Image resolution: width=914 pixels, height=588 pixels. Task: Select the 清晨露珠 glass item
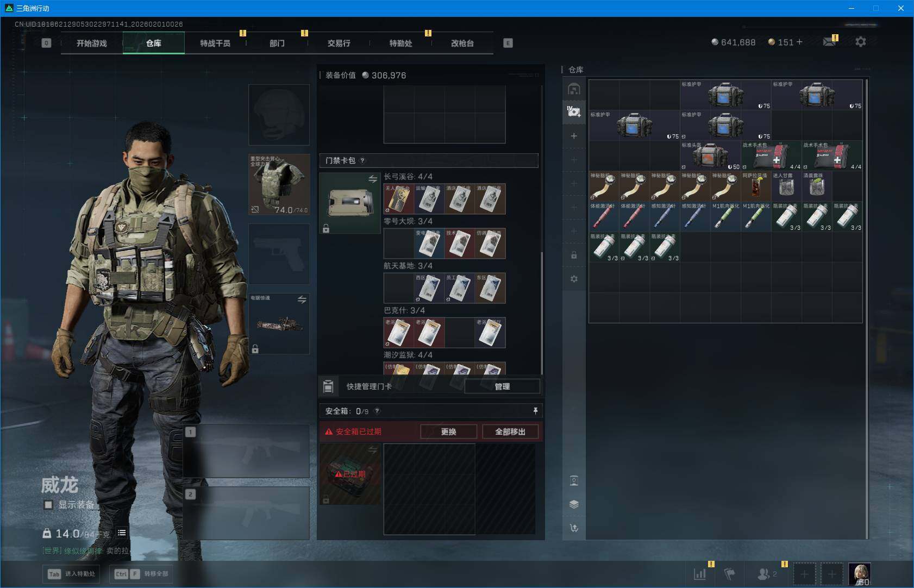(817, 186)
